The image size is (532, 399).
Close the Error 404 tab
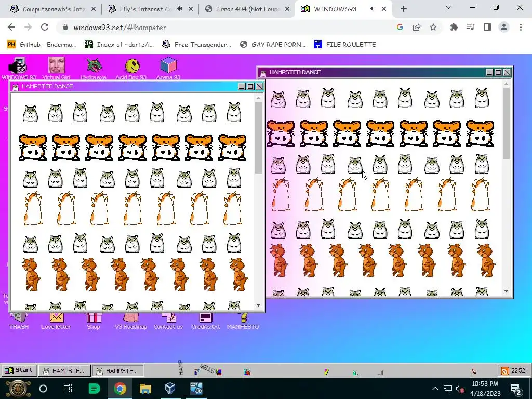coord(287,9)
